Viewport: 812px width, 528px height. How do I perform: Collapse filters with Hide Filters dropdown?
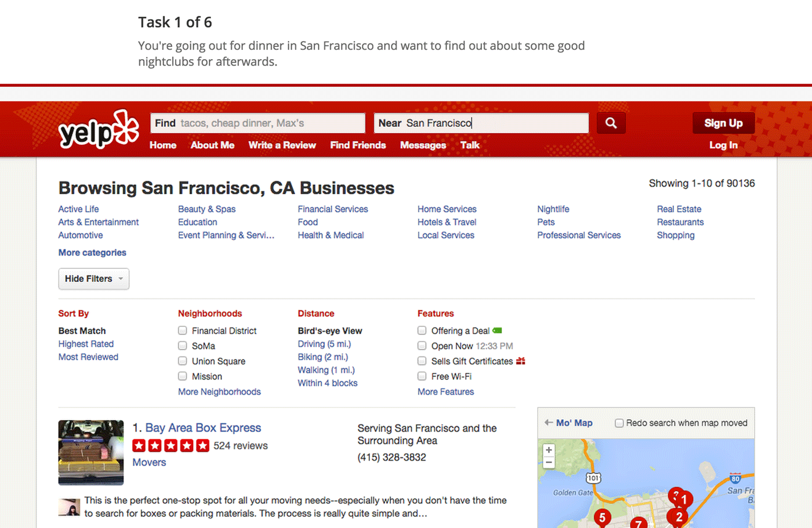point(94,279)
